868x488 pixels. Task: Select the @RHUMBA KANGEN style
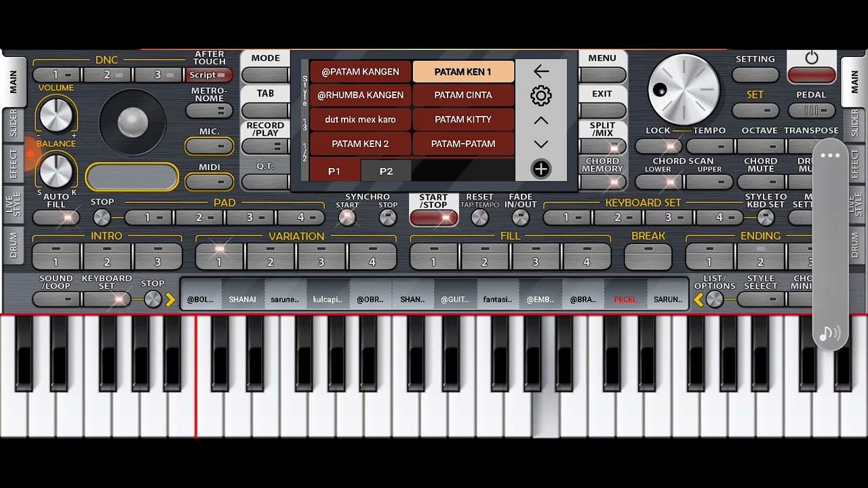click(360, 96)
